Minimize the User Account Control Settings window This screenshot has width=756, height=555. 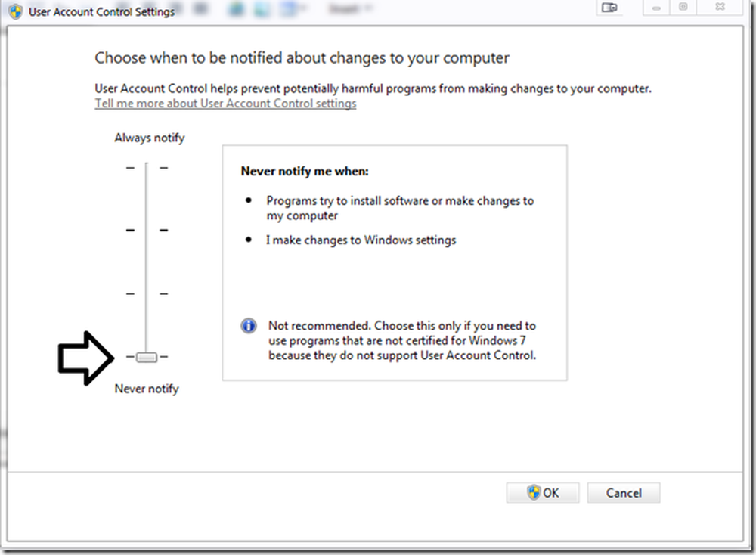coord(656,8)
